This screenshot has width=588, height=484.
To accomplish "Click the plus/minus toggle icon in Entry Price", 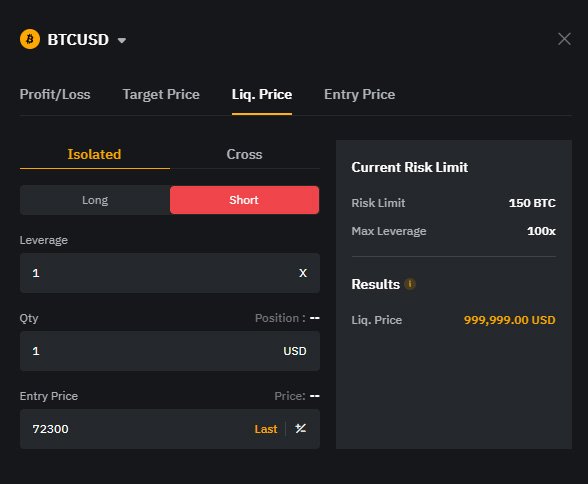I will (x=301, y=429).
